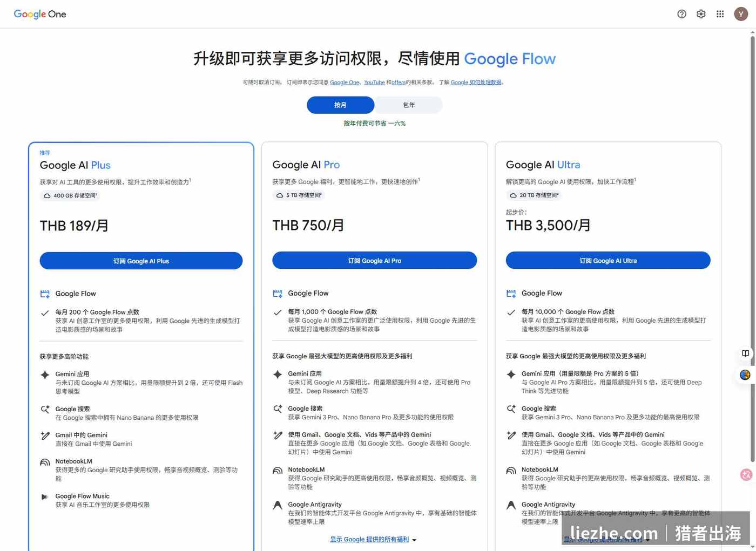This screenshot has height=551, width=756.
Task: Click the Antigravity icon in Pro card
Action: click(278, 505)
